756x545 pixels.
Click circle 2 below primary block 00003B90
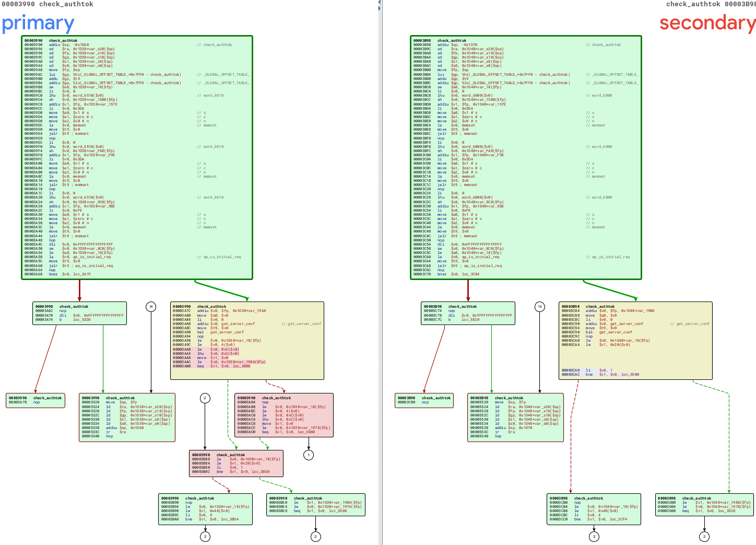205,536
